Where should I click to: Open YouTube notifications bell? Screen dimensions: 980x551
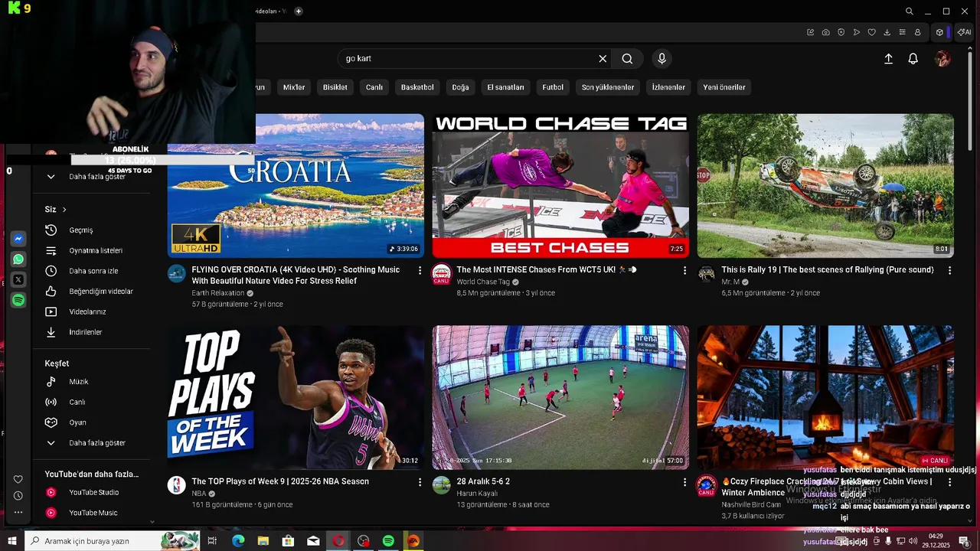pos(913,59)
